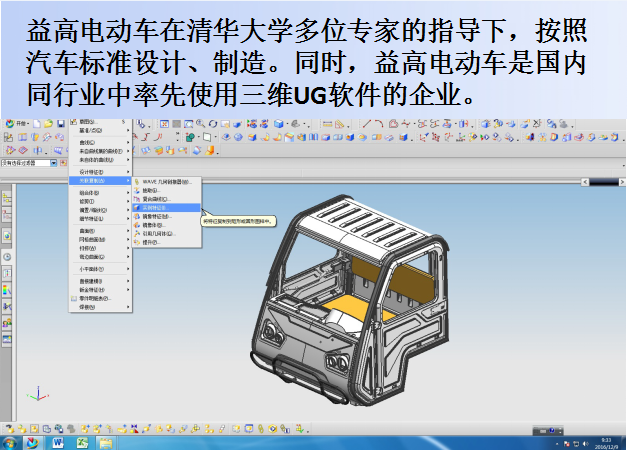This screenshot has width=627, height=451.
Task: Click the Fit view icon
Action: [x=164, y=124]
